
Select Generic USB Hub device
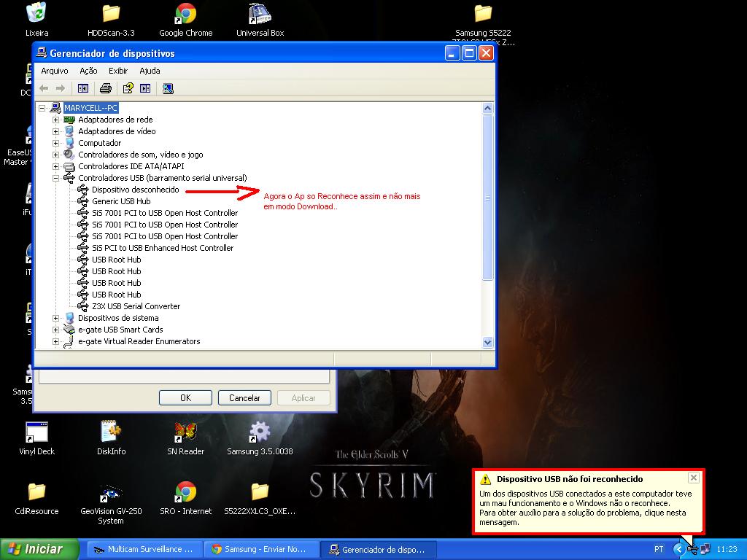pos(121,201)
